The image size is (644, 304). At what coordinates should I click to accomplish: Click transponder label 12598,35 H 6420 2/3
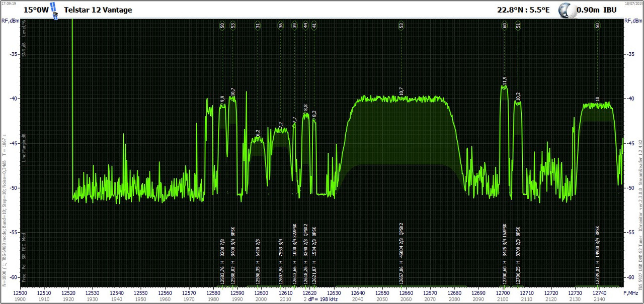pos(258,262)
